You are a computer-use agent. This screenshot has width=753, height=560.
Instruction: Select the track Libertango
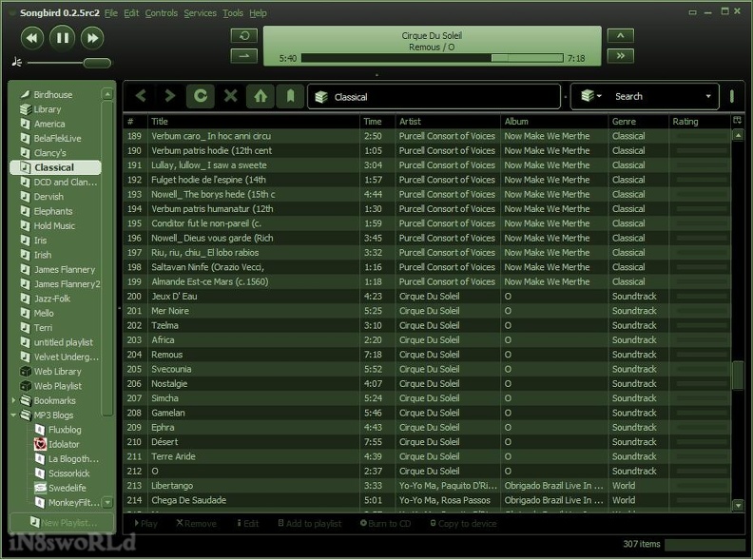pos(427,486)
